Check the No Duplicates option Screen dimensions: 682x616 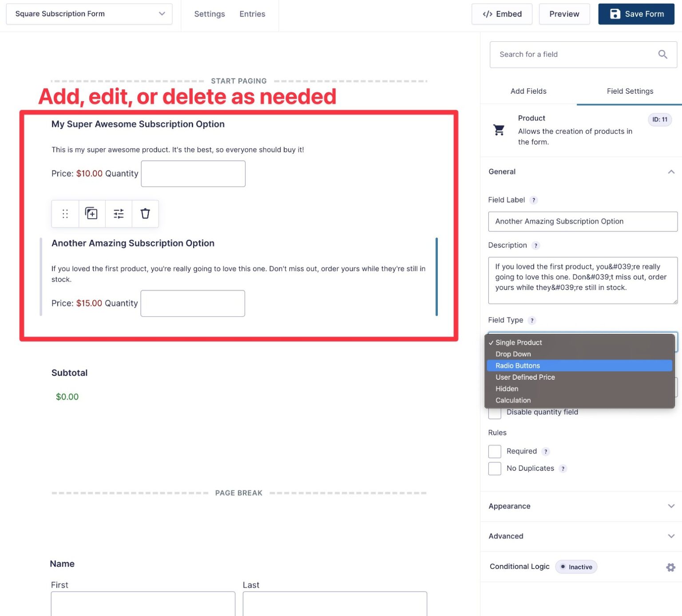tap(494, 469)
